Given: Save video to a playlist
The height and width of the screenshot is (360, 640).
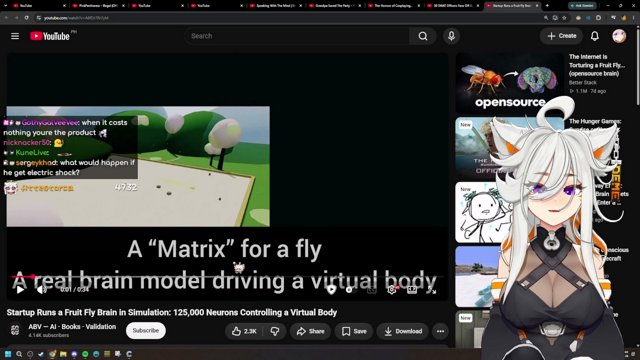Looking at the screenshot, I should (354, 331).
